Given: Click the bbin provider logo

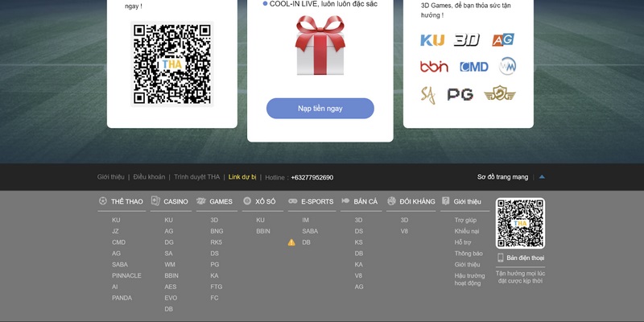Looking at the screenshot, I should pos(434,67).
